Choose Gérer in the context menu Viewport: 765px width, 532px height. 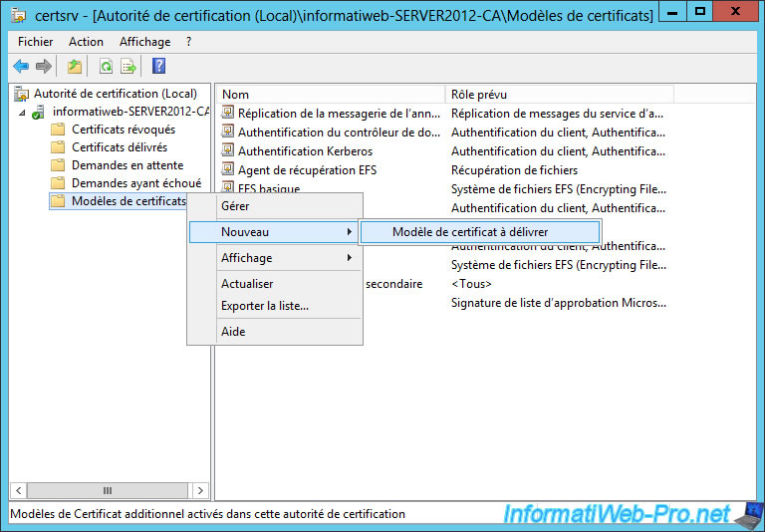tap(275, 206)
